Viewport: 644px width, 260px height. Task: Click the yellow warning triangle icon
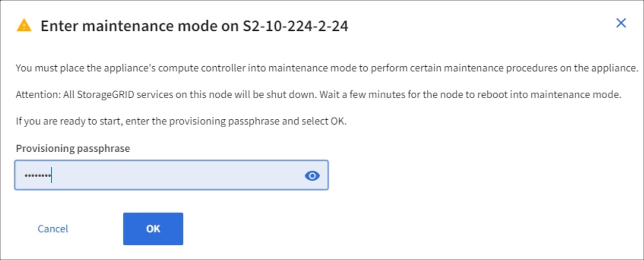point(24,26)
